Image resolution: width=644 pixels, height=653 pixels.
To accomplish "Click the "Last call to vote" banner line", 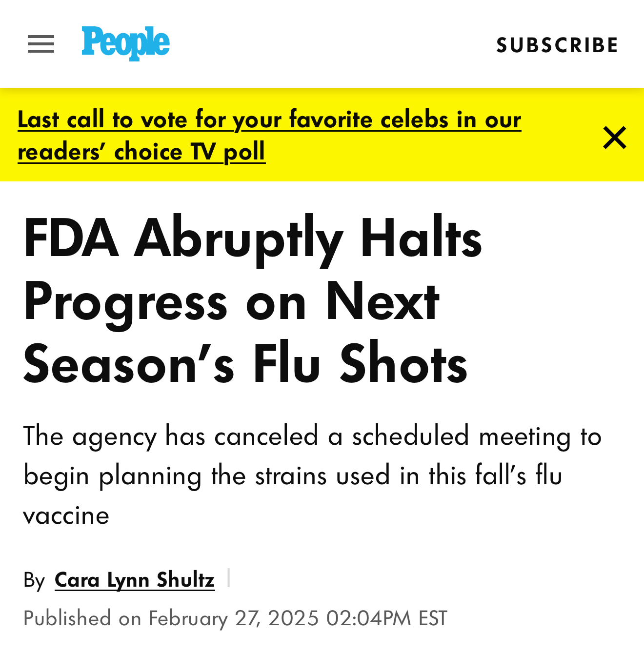I will coord(269,120).
